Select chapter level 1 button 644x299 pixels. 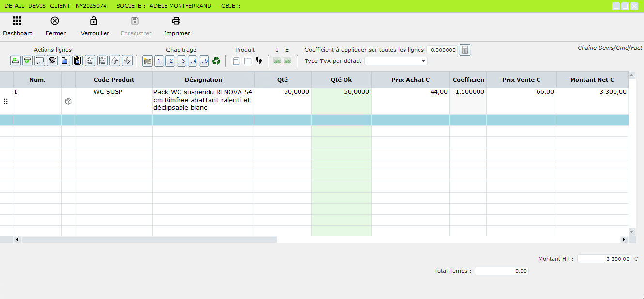(159, 61)
